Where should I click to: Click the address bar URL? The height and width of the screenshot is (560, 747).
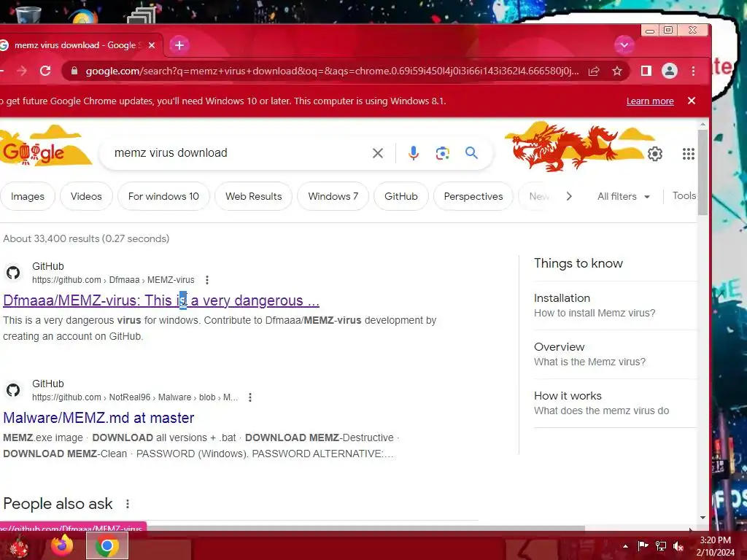[x=332, y=71]
